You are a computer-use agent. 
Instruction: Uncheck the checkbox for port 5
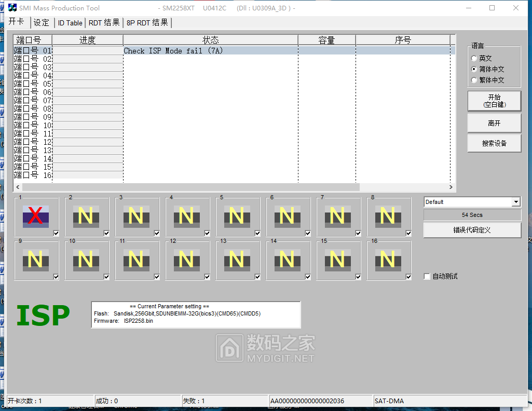pyautogui.click(x=257, y=234)
